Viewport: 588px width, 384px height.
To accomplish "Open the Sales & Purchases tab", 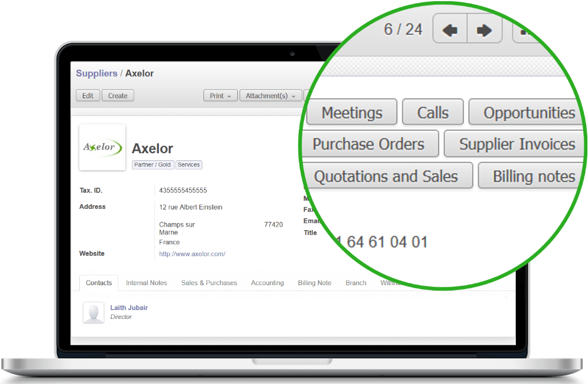I will (x=209, y=283).
